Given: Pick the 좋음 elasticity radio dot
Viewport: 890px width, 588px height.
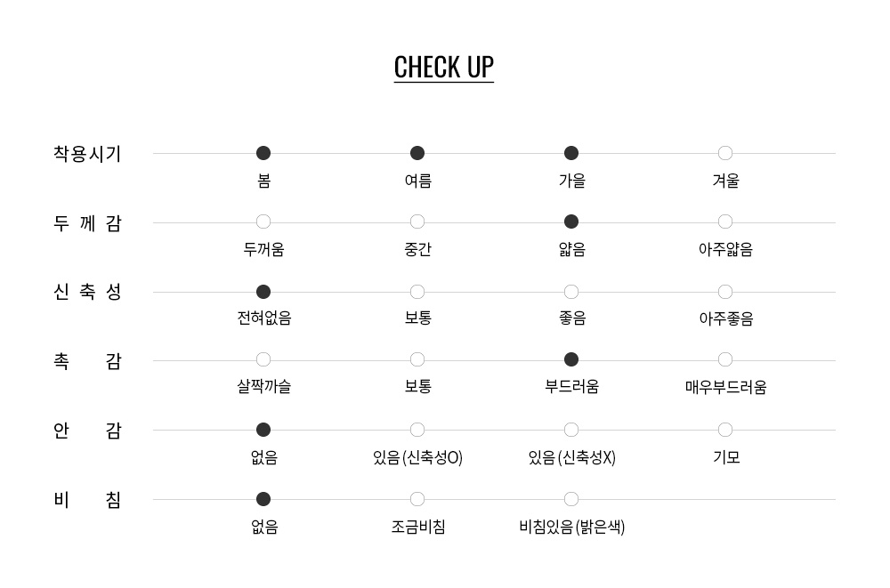Looking at the screenshot, I should [571, 292].
